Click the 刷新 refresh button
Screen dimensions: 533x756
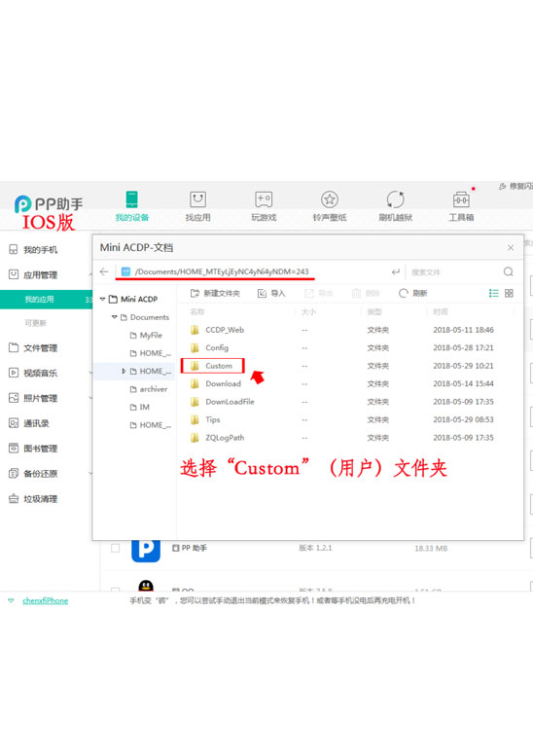pyautogui.click(x=413, y=293)
